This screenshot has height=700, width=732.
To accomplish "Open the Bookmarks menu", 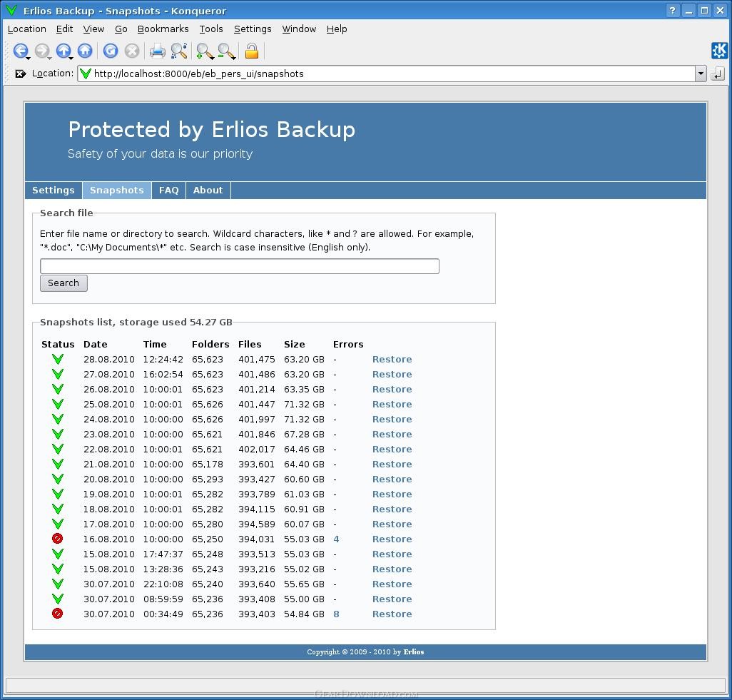I will (x=163, y=29).
